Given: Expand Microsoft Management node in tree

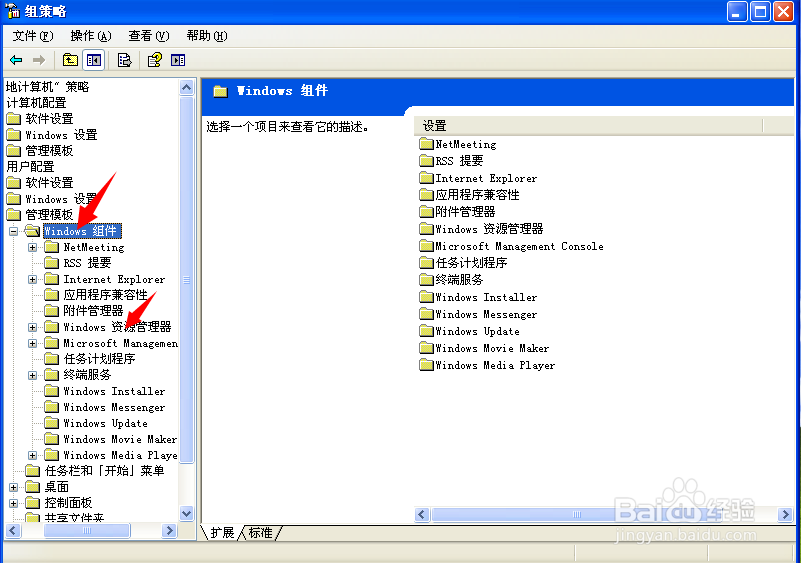Looking at the screenshot, I should pyautogui.click(x=32, y=343).
